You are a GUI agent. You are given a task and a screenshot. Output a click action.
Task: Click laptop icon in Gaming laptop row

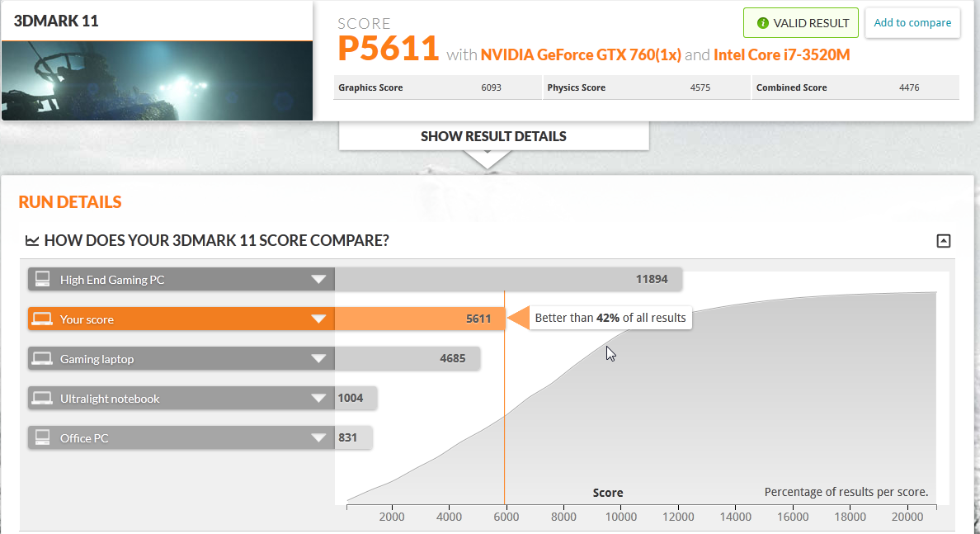tap(43, 358)
